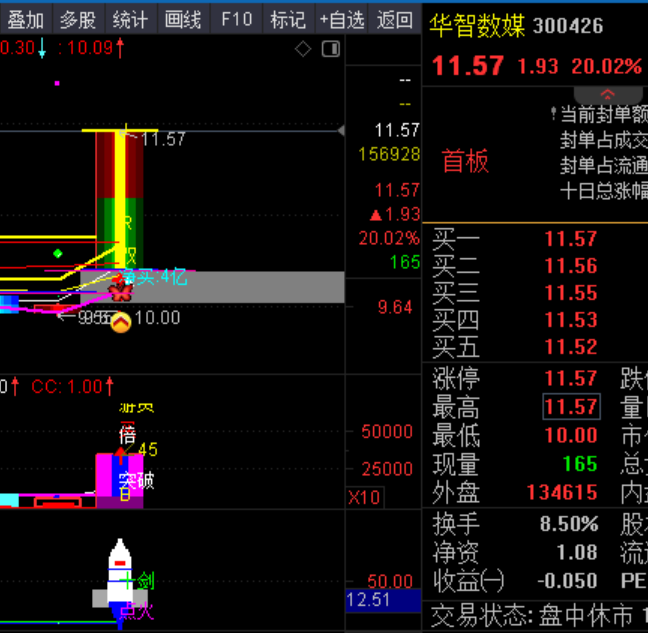Click the orange up-arrow marker at 10.00
This screenshot has width=648, height=633.
tap(121, 322)
